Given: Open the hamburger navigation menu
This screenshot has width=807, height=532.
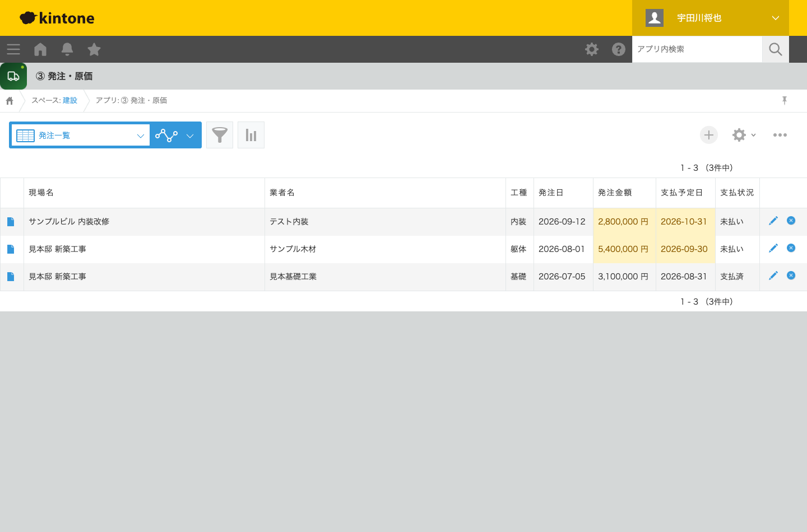Looking at the screenshot, I should [x=13, y=49].
